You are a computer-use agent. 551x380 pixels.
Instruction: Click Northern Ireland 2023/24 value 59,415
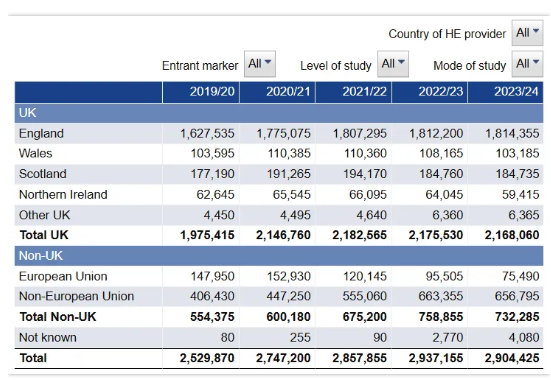coord(521,194)
